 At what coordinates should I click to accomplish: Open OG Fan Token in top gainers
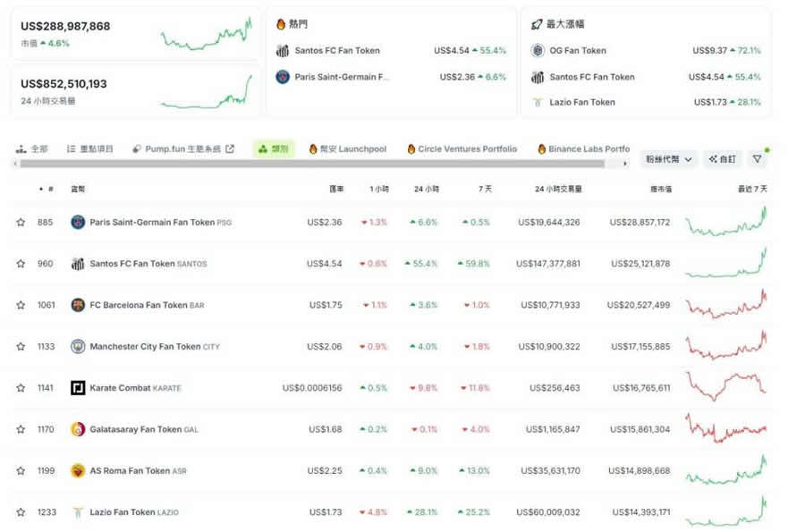click(578, 50)
